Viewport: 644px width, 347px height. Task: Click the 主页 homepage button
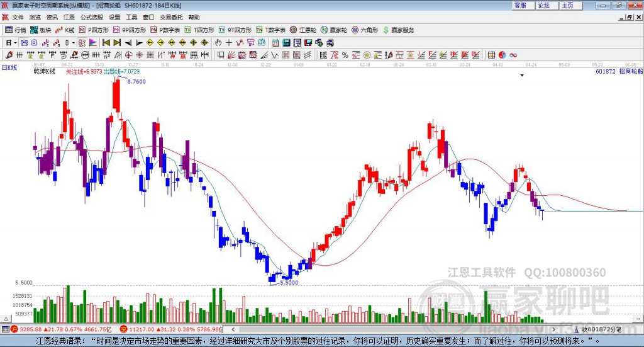(571, 5)
